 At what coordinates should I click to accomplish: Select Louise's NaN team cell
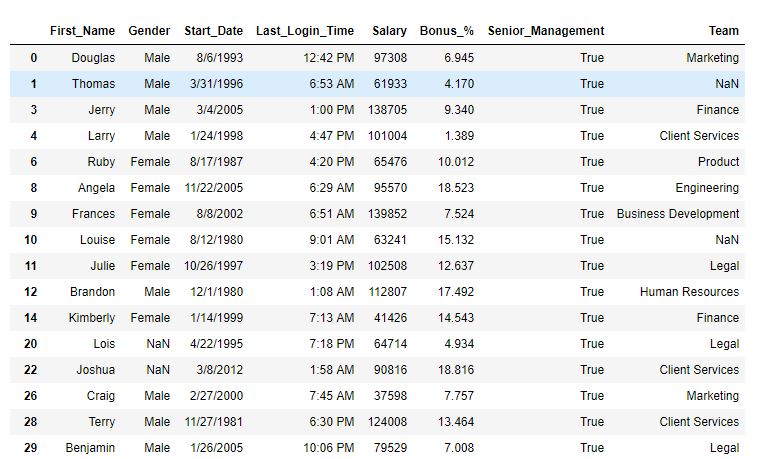click(x=727, y=239)
